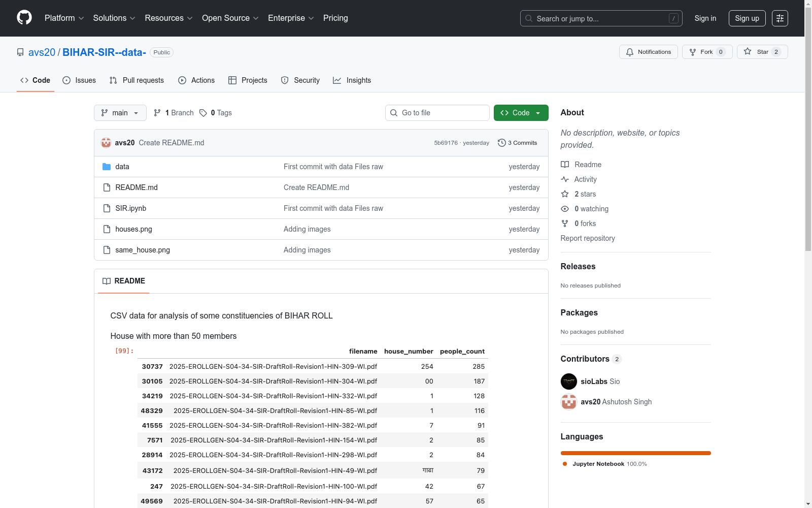Open the Packages heading link
Viewport: 812px width, 508px height.
tap(579, 313)
